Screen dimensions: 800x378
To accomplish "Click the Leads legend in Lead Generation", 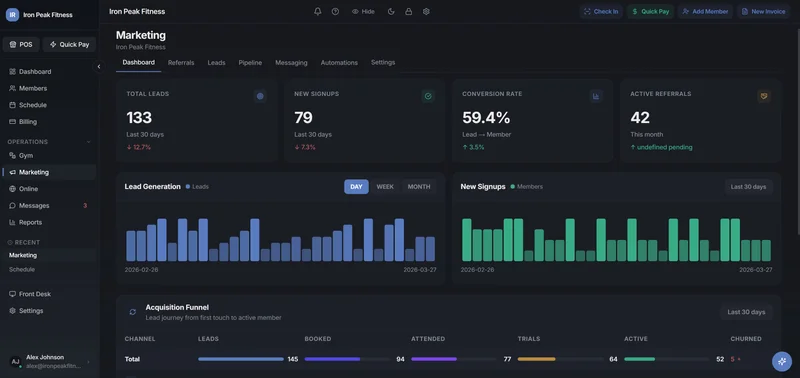I will pyautogui.click(x=197, y=187).
